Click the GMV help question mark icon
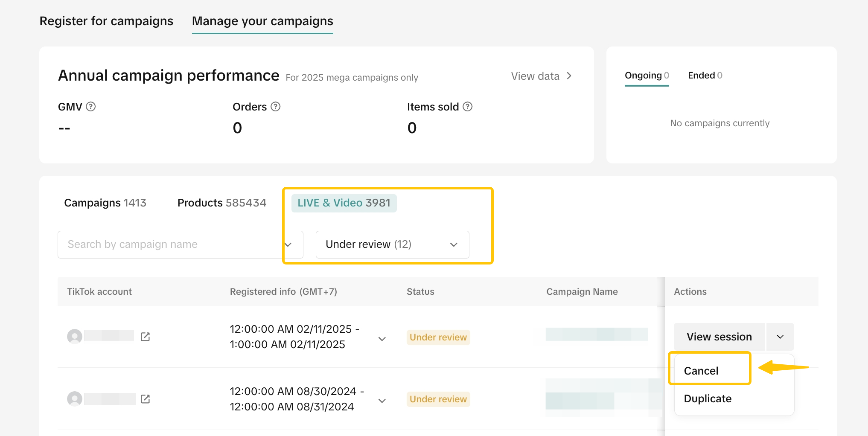This screenshot has width=868, height=436. point(90,107)
